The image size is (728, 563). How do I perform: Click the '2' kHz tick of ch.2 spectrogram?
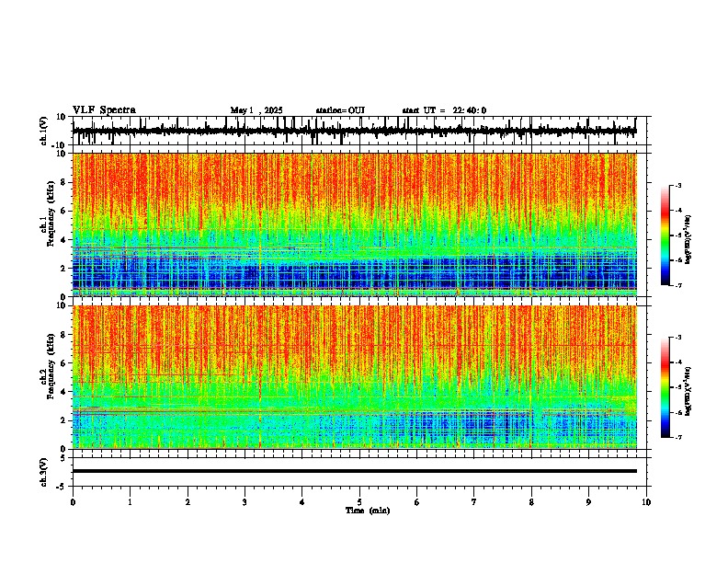[x=63, y=420]
